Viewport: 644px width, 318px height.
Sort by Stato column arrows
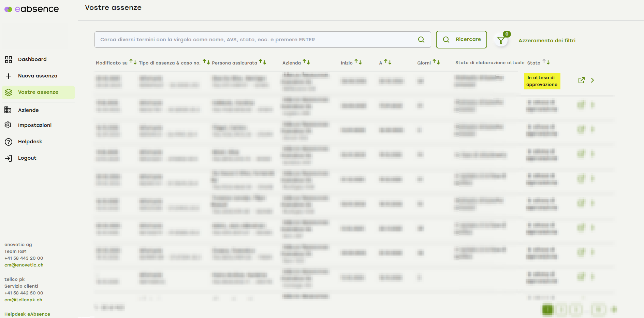pos(546,62)
